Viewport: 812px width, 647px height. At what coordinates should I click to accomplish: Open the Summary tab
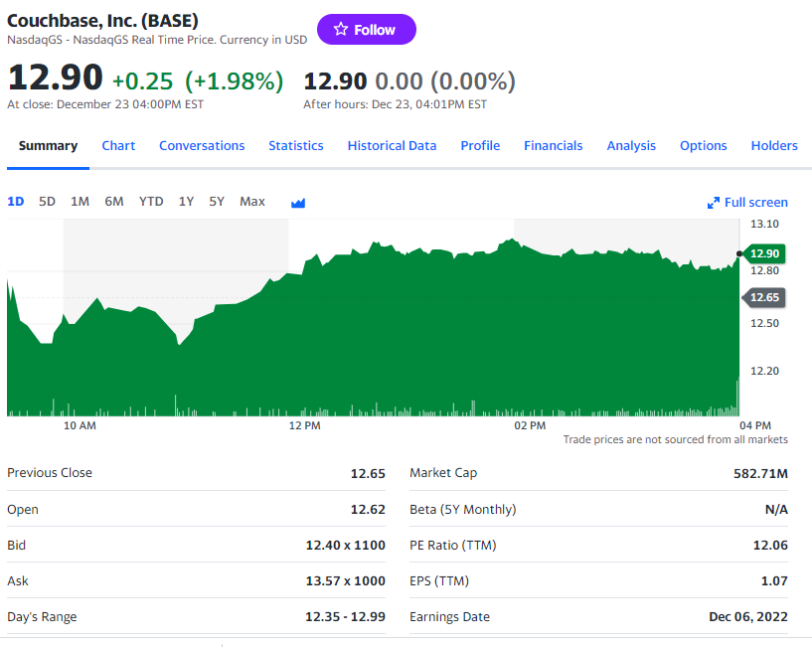48,146
